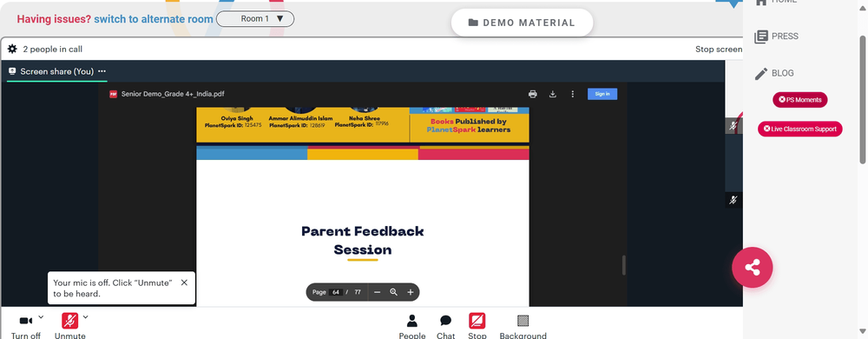The height and width of the screenshot is (339, 868).
Task: Click switch to alternate room link
Action: click(154, 19)
